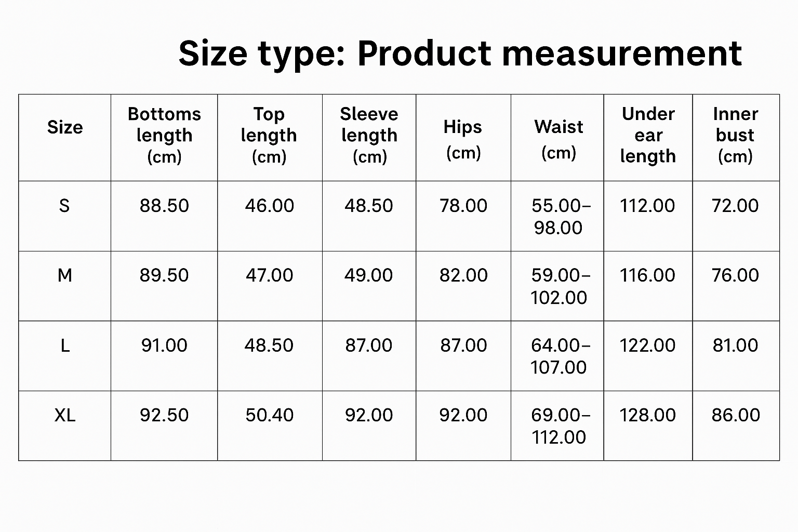Viewport: 798px width, 532px height.
Task: Click the "Size type: Product measurement" title
Action: 460,54
